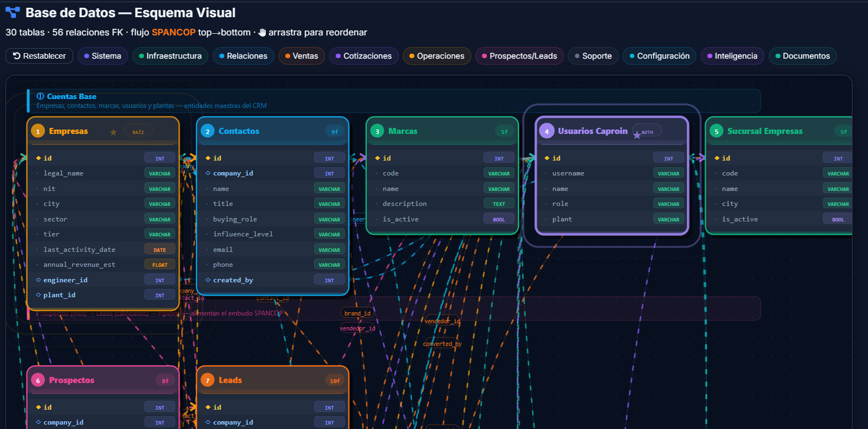
Task: Click the key diamond in Usuarios Caproin id row
Action: (x=547, y=158)
